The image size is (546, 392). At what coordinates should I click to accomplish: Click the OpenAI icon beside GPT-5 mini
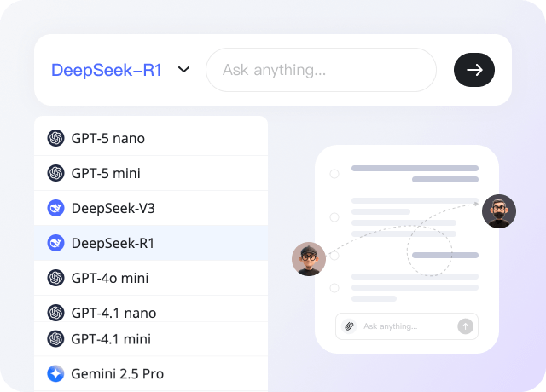tap(56, 173)
